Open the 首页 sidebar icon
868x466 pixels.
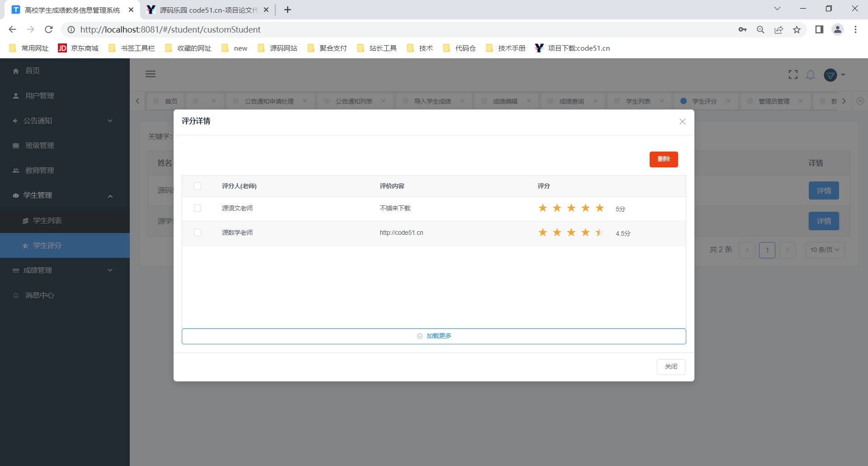(32, 71)
